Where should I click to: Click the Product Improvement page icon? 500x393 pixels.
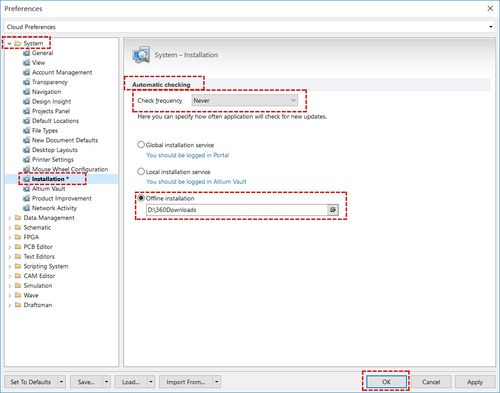coord(27,198)
